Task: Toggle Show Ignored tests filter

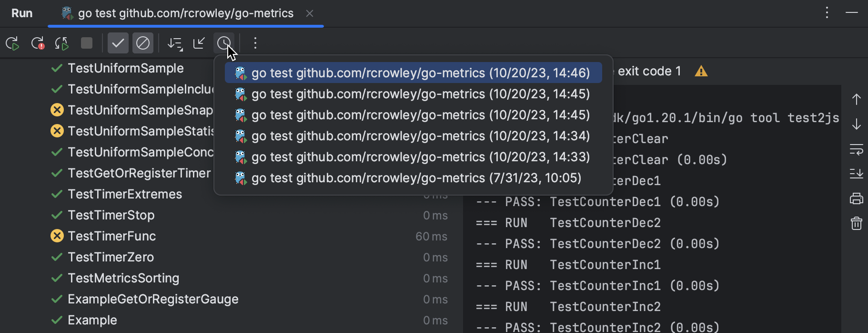Action: click(x=143, y=43)
